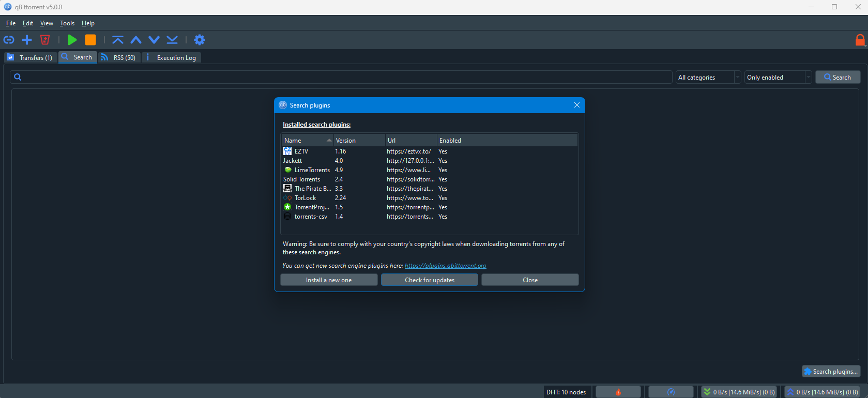Switch to the RSS (50) tab

(x=119, y=57)
